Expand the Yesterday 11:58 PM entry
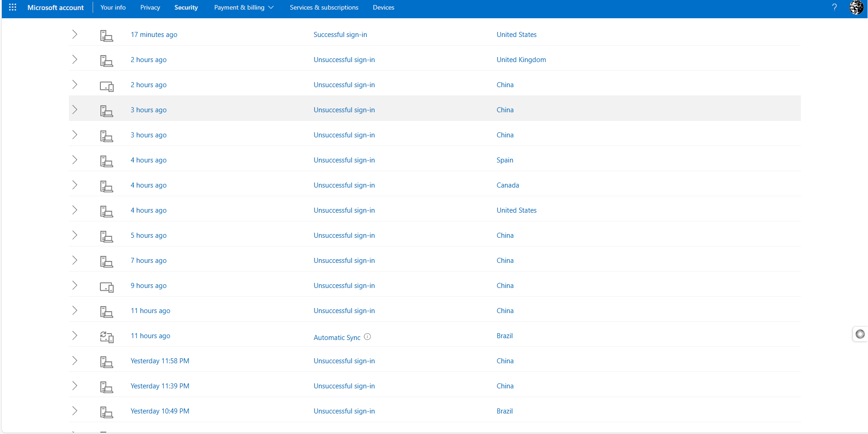 click(x=75, y=361)
